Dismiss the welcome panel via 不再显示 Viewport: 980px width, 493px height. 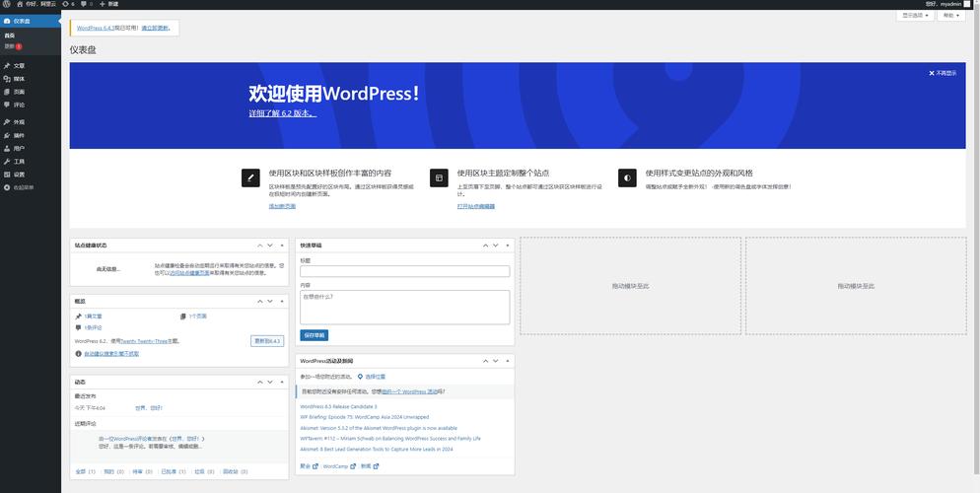943,73
